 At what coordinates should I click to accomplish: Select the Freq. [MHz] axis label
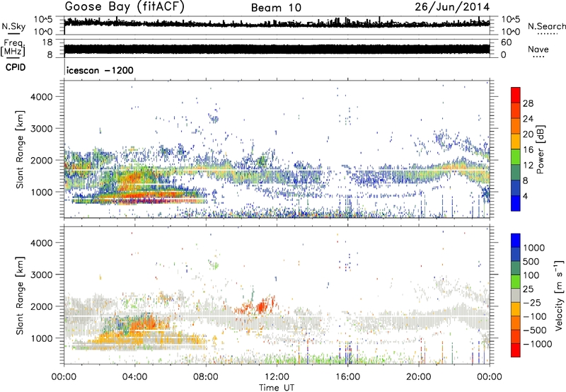point(13,47)
